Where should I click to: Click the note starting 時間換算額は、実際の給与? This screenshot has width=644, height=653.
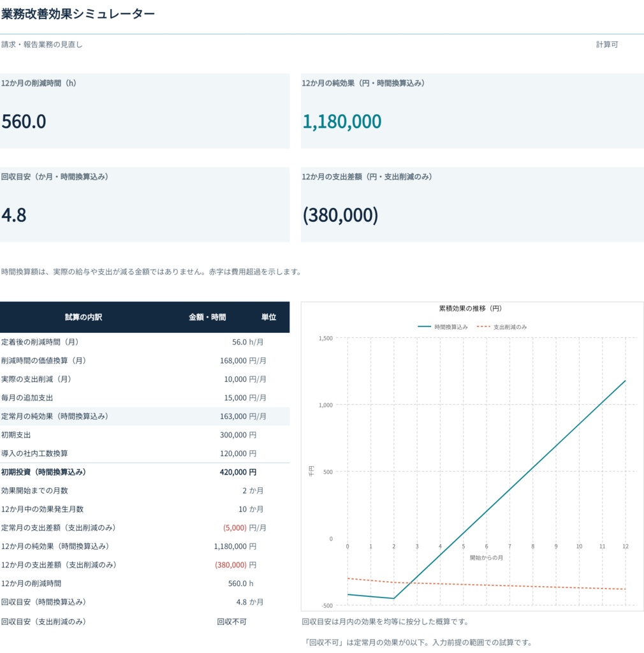click(x=151, y=272)
